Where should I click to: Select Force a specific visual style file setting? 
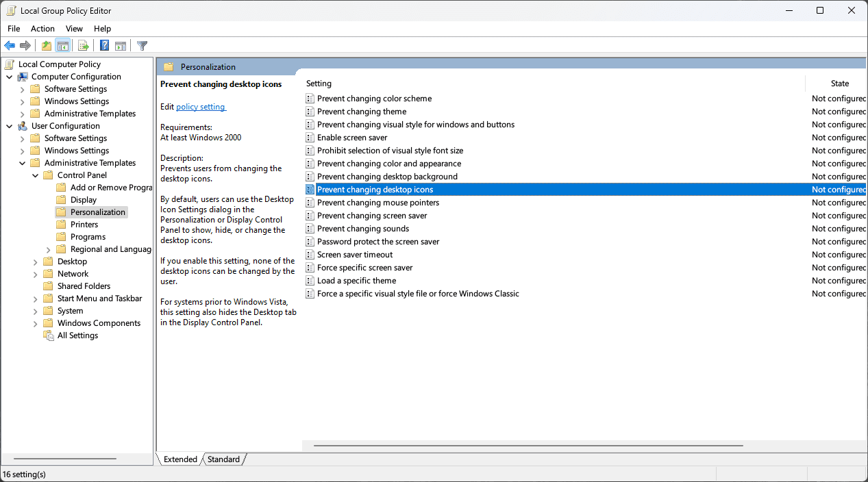418,294
